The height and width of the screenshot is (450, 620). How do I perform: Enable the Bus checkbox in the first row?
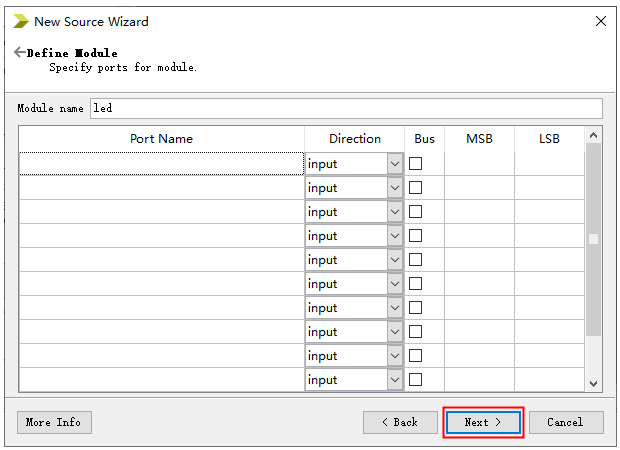[x=416, y=164]
